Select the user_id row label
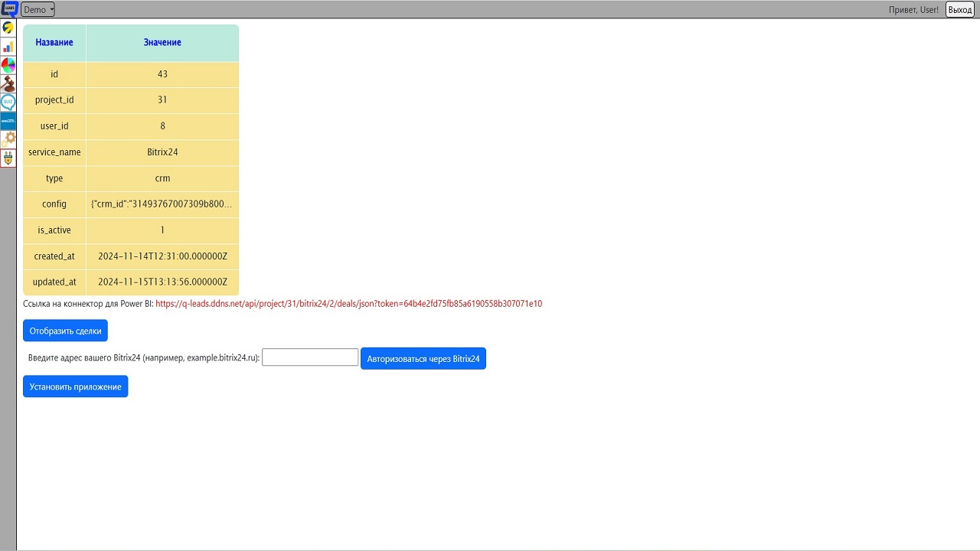The width and height of the screenshot is (980, 551). (x=54, y=126)
